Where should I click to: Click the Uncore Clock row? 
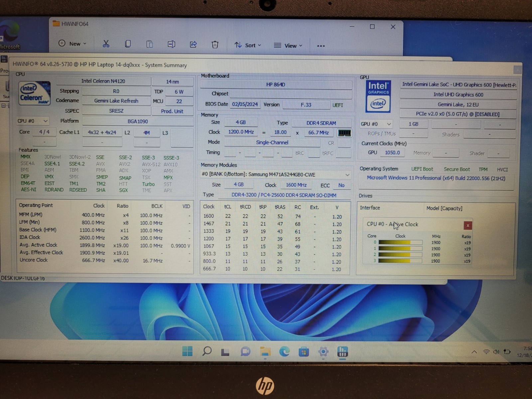(105, 260)
